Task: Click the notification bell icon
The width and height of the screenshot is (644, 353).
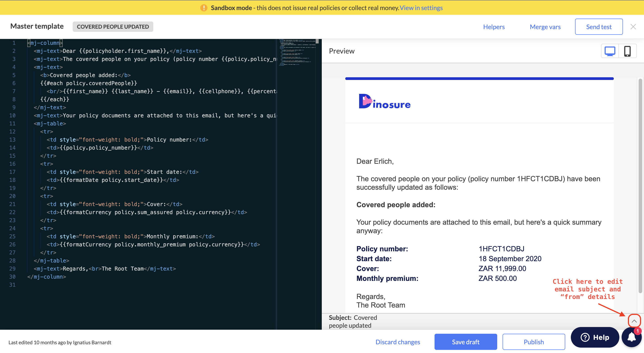Action: click(x=631, y=337)
